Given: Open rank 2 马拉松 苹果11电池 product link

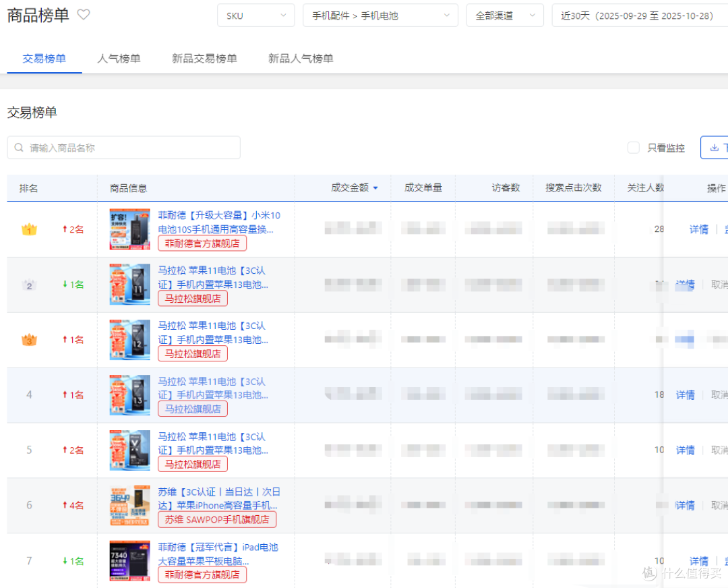Looking at the screenshot, I should tap(213, 277).
